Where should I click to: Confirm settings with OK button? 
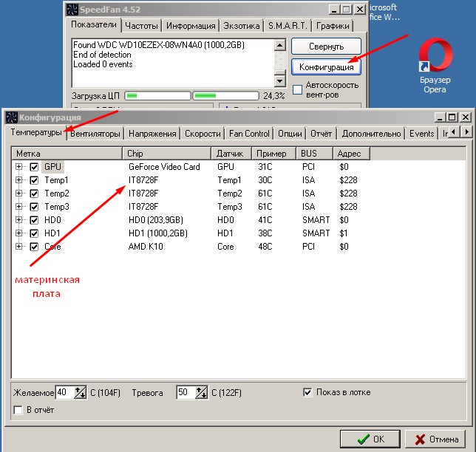click(x=370, y=439)
